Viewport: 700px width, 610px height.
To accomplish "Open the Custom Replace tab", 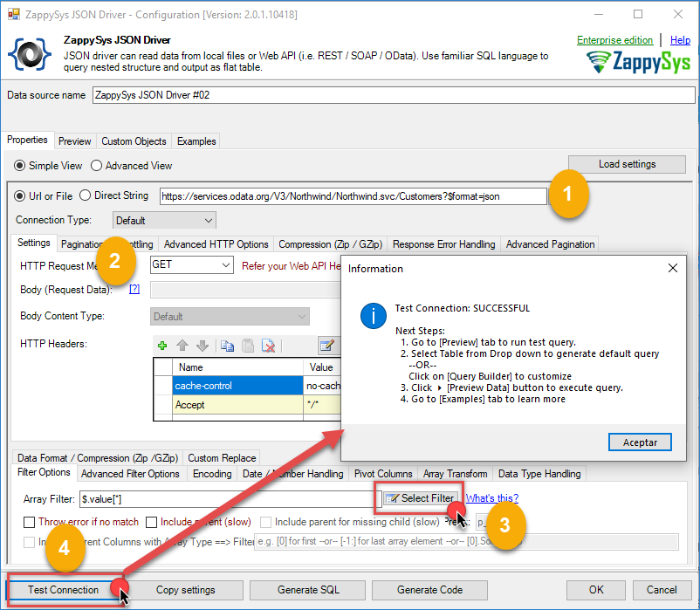I will (x=222, y=458).
